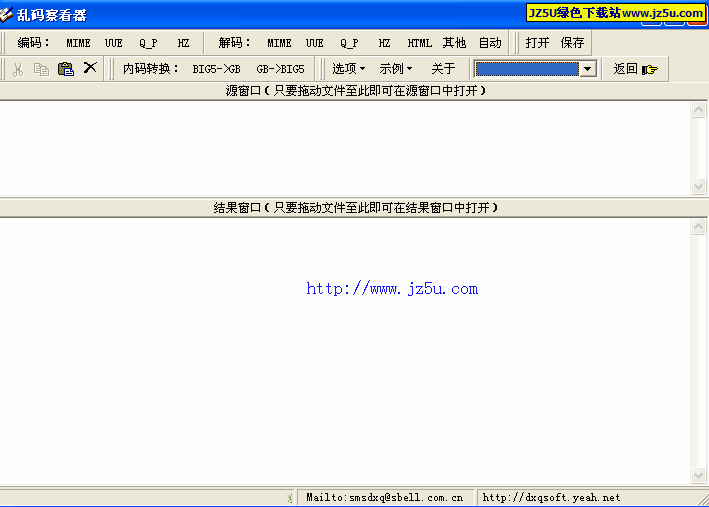Click the 编码: toolbar label

coord(33,43)
